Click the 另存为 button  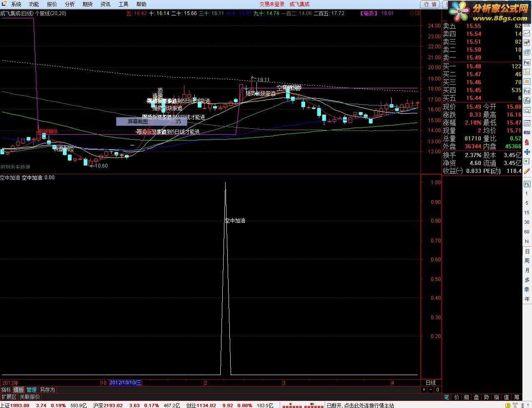coord(47,390)
